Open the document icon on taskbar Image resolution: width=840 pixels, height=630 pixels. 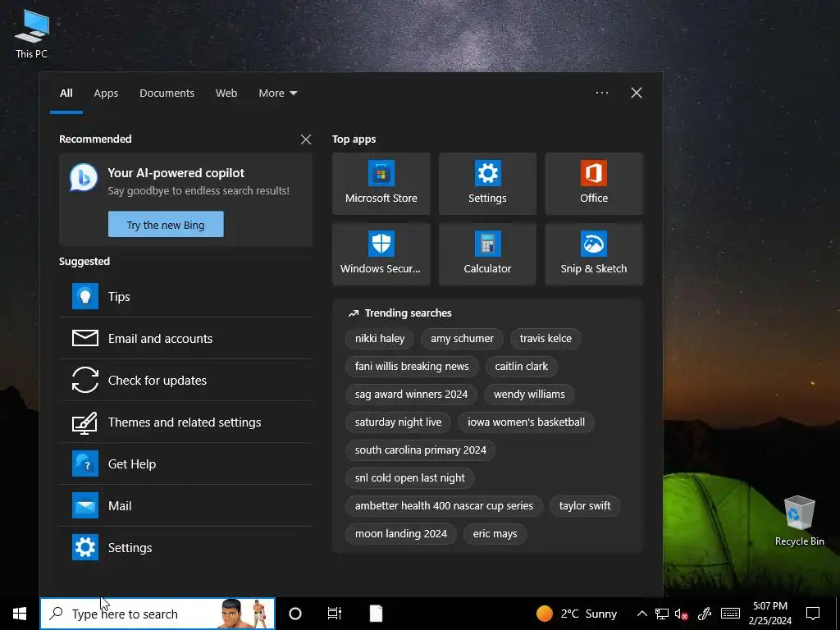pyautogui.click(x=376, y=614)
